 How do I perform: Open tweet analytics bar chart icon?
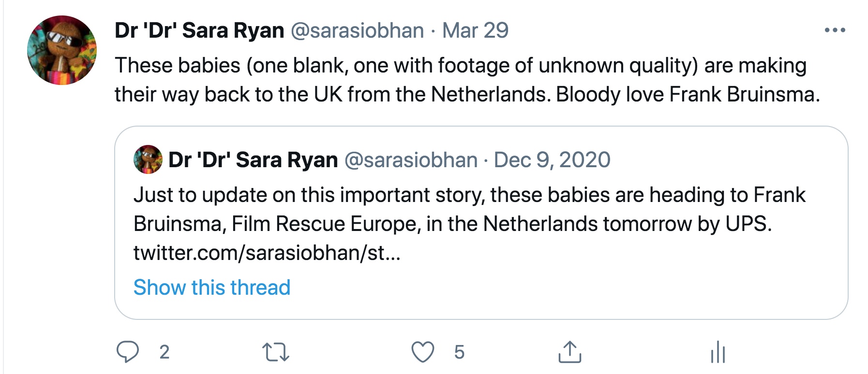coord(718,352)
